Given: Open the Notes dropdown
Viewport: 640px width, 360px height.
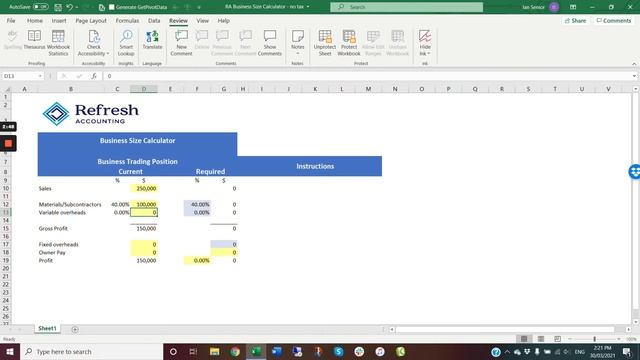Looking at the screenshot, I should [x=298, y=53].
